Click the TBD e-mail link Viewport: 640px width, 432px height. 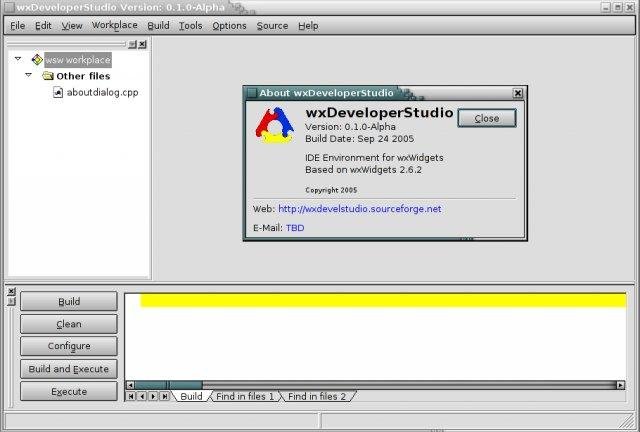[295, 228]
